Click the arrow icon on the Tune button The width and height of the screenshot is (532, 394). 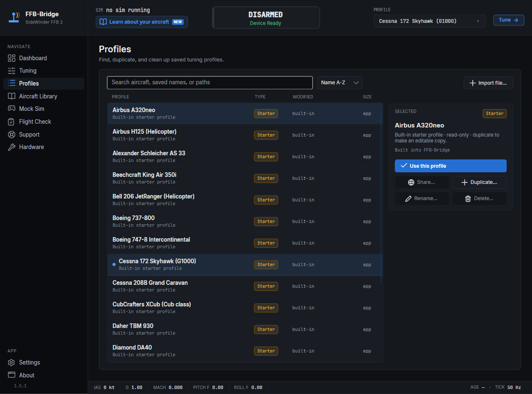click(x=516, y=20)
